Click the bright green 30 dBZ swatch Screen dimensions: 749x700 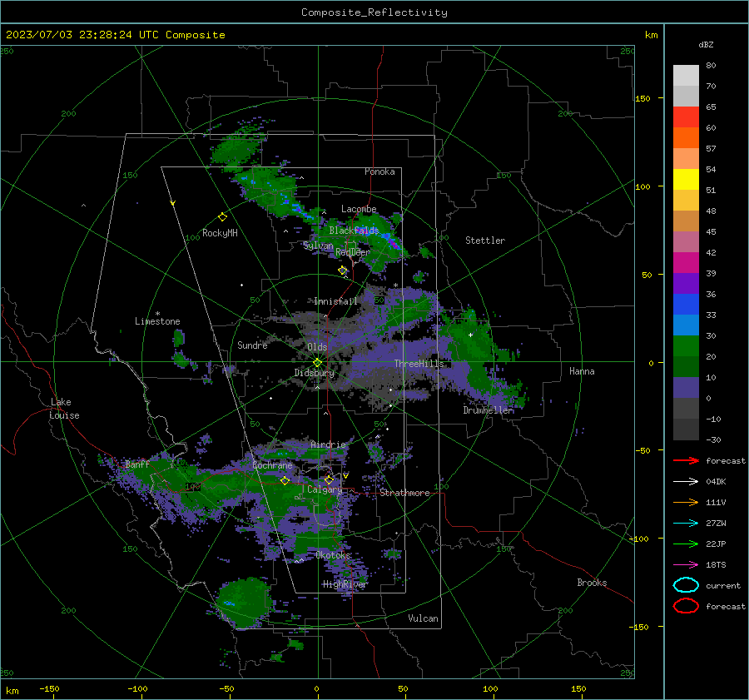click(x=686, y=346)
